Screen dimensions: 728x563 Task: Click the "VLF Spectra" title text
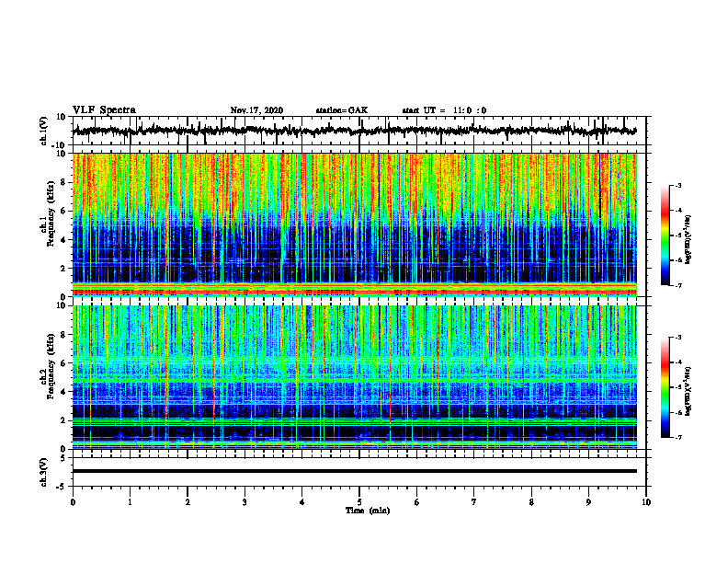pyautogui.click(x=104, y=110)
